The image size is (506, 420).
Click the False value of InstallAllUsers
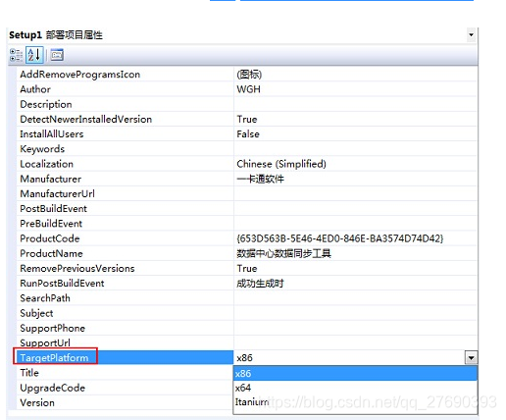pyautogui.click(x=248, y=134)
